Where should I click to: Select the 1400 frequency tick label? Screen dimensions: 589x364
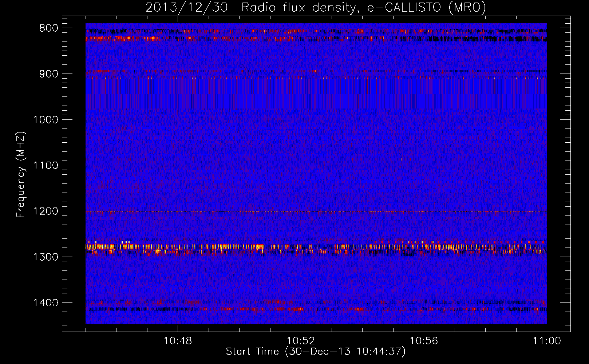pos(46,303)
